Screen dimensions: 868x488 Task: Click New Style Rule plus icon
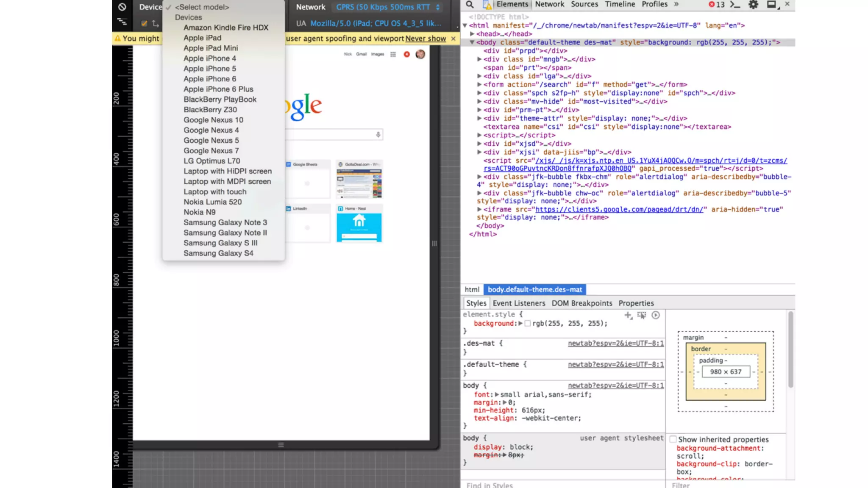point(628,315)
